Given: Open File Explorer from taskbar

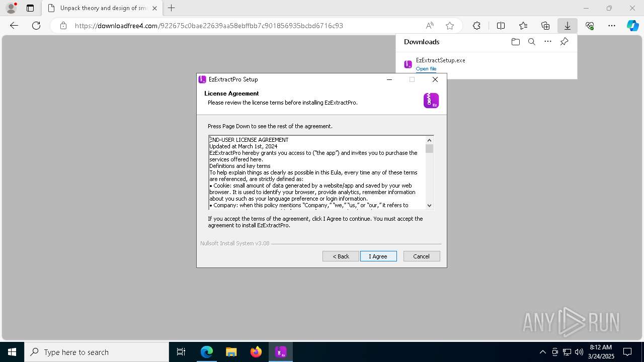Looking at the screenshot, I should [x=231, y=352].
